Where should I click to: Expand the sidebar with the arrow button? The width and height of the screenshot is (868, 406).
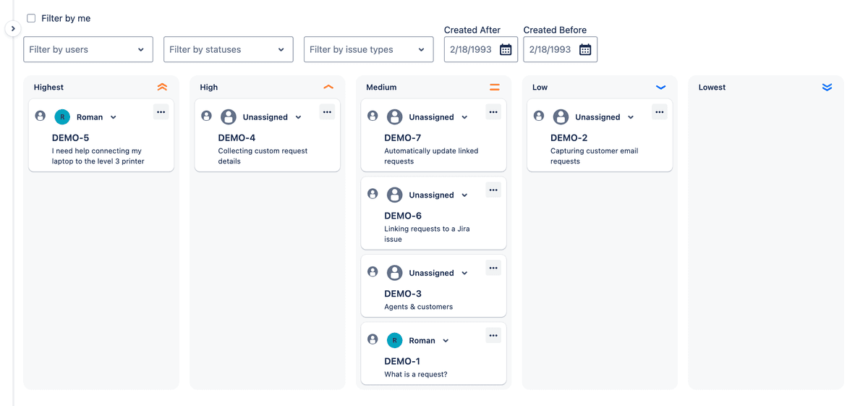click(13, 28)
